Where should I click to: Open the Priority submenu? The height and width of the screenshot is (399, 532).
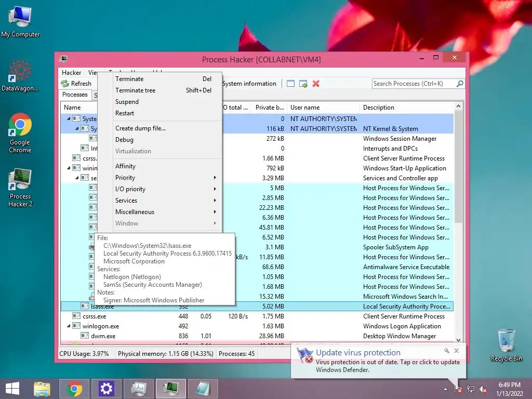coord(166,178)
